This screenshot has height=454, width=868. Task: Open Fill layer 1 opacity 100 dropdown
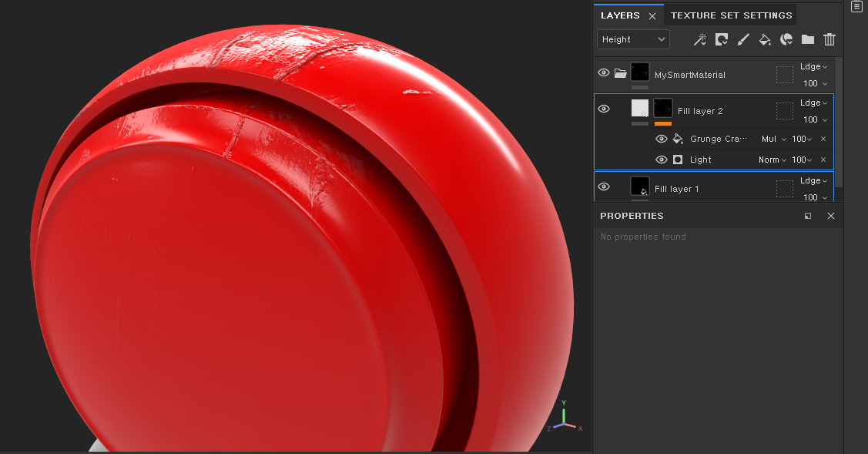pyautogui.click(x=816, y=197)
